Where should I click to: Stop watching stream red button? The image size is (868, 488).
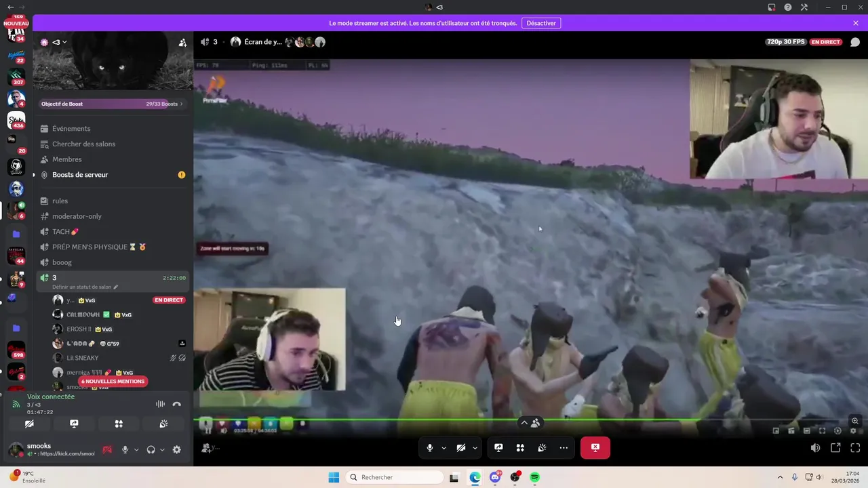click(x=595, y=448)
